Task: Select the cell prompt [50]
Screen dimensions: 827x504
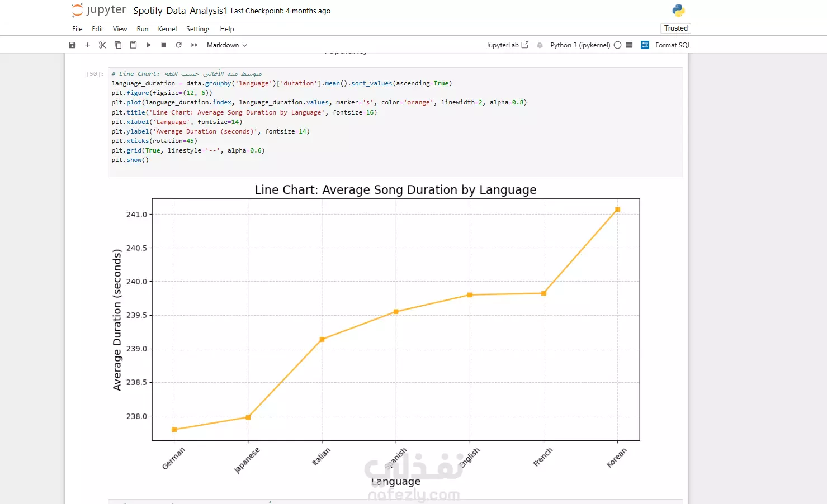Action: point(94,74)
